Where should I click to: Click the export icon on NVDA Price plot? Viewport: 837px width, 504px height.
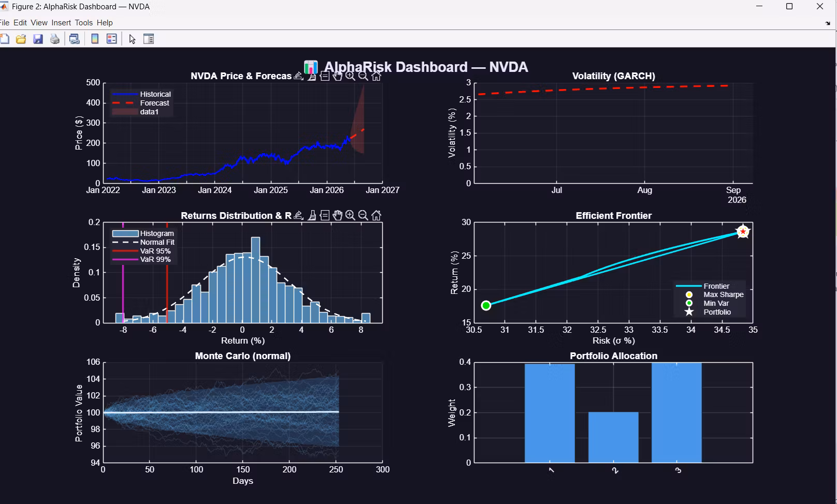coord(298,76)
